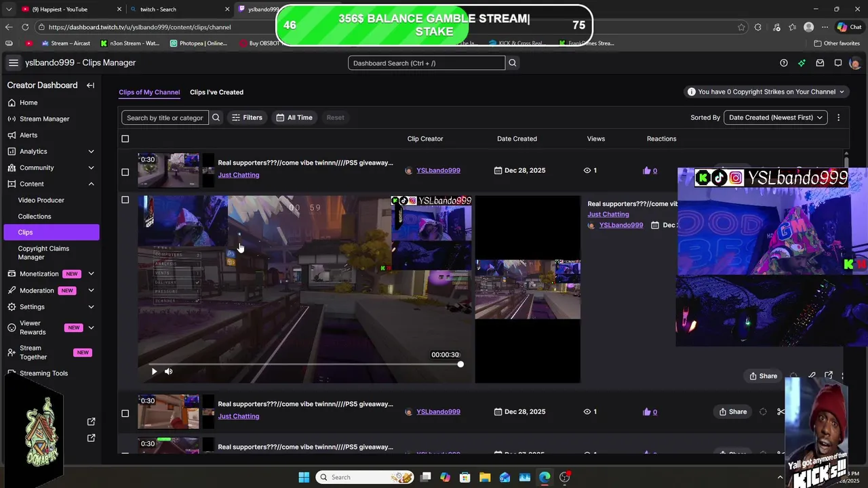The height and width of the screenshot is (488, 868).
Task: Open the Filters button
Action: [x=247, y=117]
